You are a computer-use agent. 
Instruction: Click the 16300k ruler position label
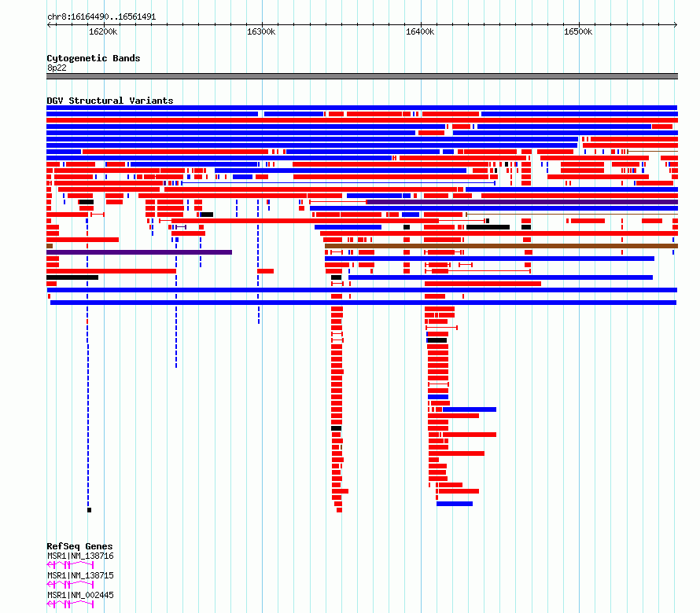[x=261, y=31]
